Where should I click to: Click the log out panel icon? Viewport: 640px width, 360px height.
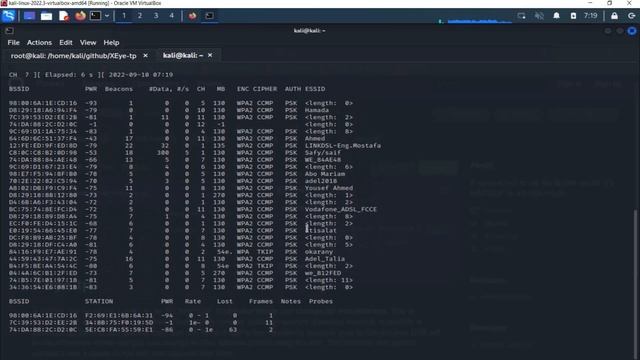pyautogui.click(x=631, y=16)
